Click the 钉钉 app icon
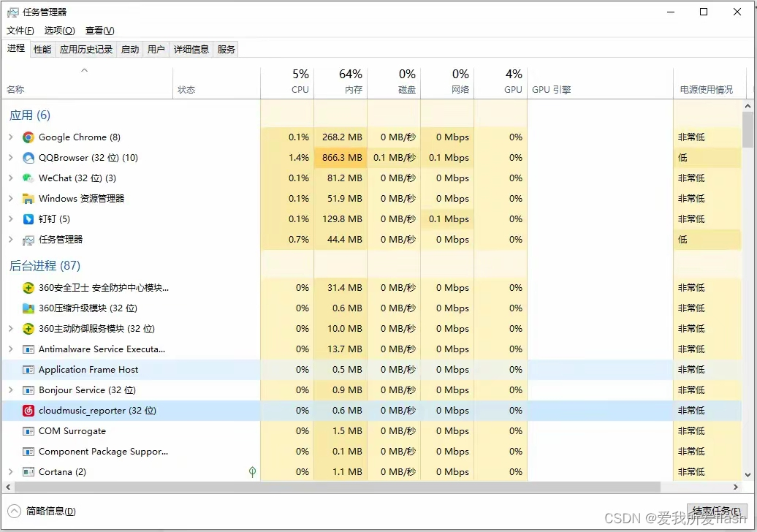This screenshot has height=532, width=757. click(28, 219)
